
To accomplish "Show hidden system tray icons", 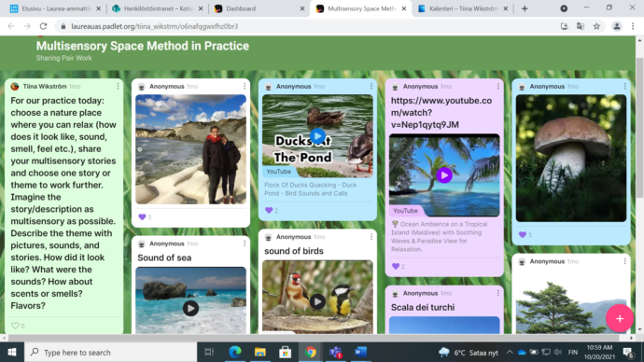I will [x=510, y=352].
